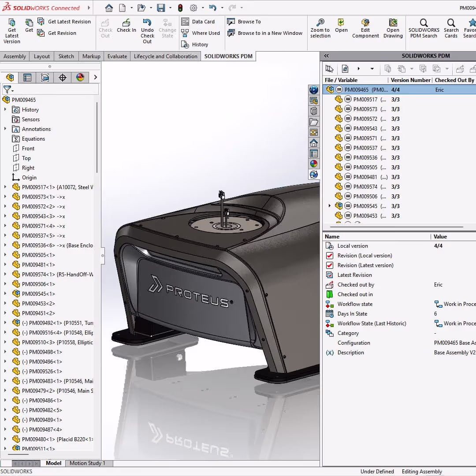Screen dimensions: 476x476
Task: Open Appearances color ball in task pane
Action: pos(314,164)
